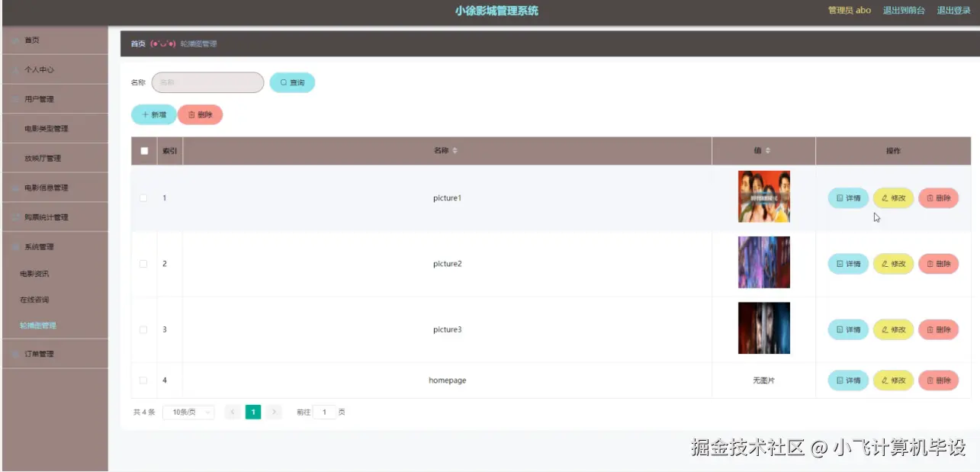Click 轮播图管理 breadcrumb text
Image resolution: width=980 pixels, height=472 pixels.
pyautogui.click(x=198, y=44)
